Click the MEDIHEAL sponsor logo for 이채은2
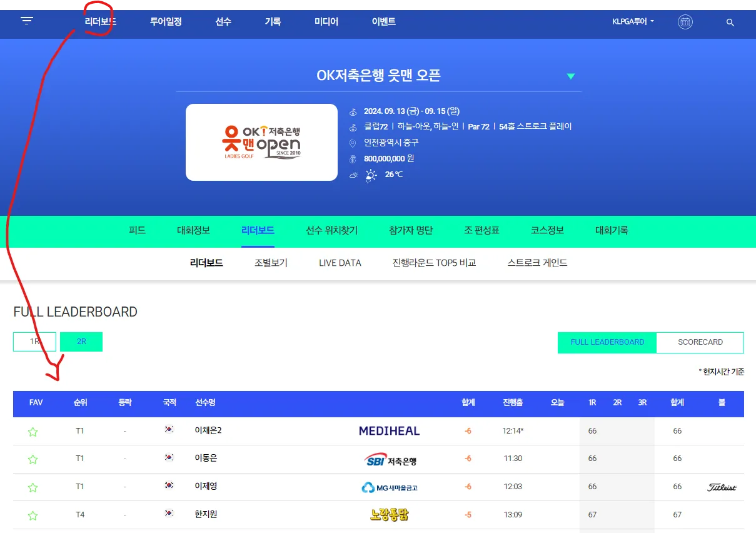756x533 pixels. (389, 431)
